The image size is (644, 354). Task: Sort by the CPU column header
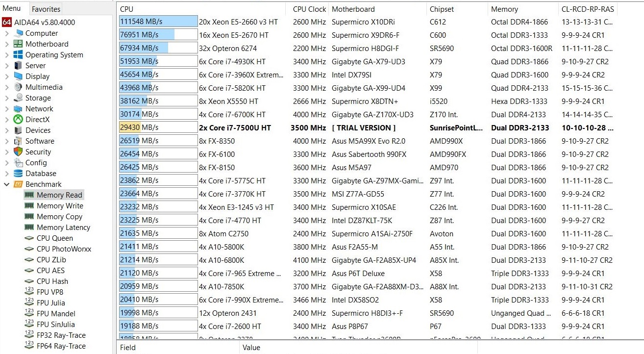point(201,9)
